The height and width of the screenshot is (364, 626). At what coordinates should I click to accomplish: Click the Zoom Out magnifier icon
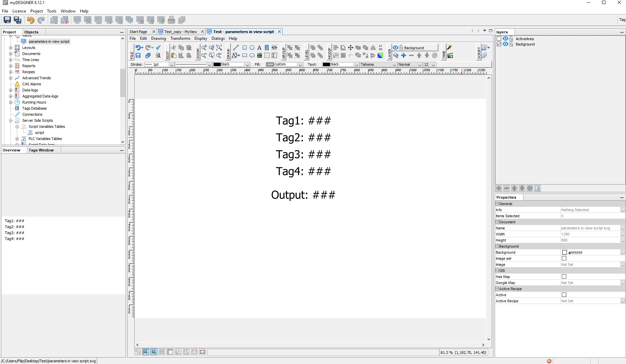click(204, 55)
